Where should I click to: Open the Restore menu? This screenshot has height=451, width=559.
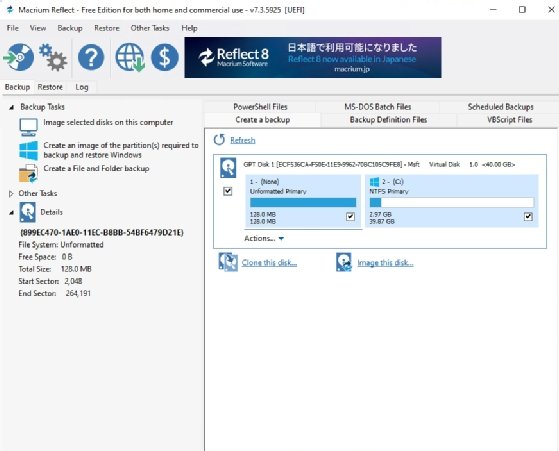pyautogui.click(x=107, y=28)
